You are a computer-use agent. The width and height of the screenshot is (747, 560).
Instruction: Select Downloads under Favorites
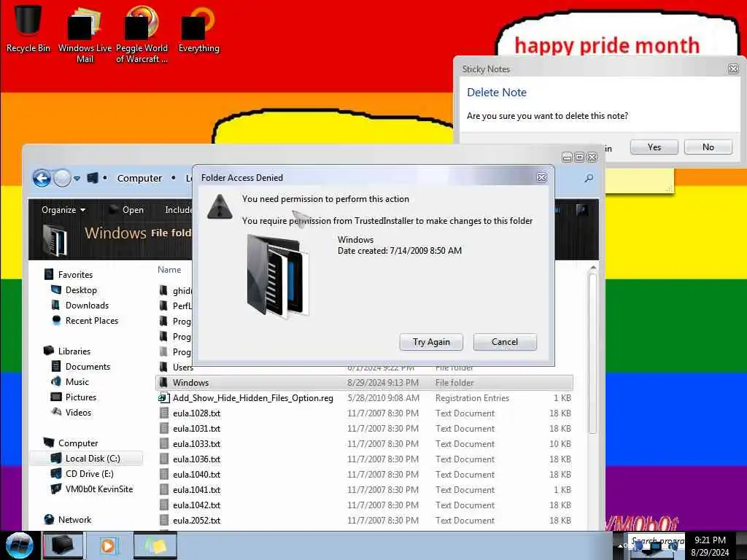point(80,306)
